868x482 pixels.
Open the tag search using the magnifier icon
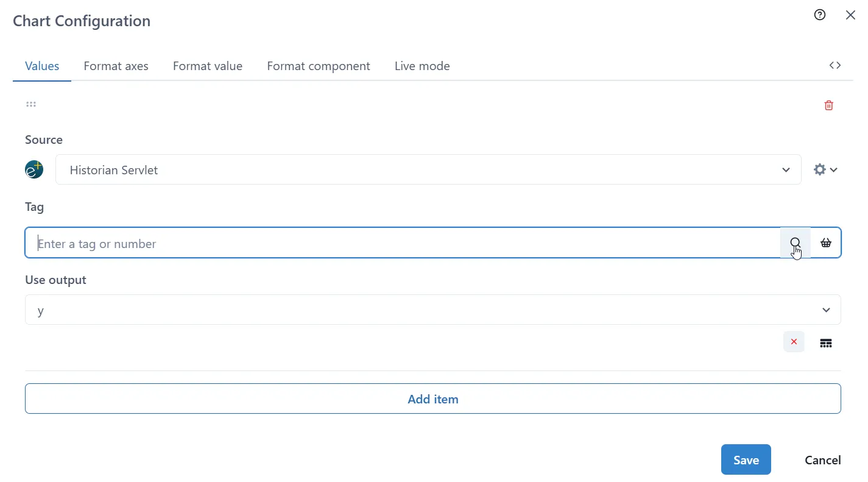tap(796, 243)
